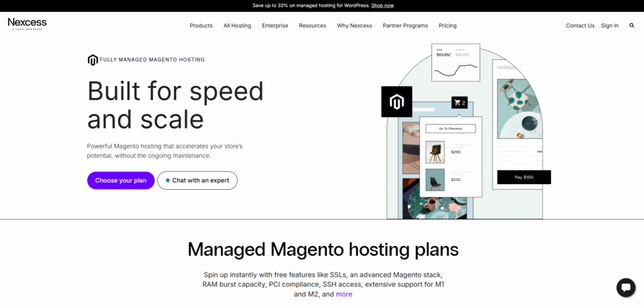Open the Enterprise menu
This screenshot has height=306, width=644.
(275, 25)
